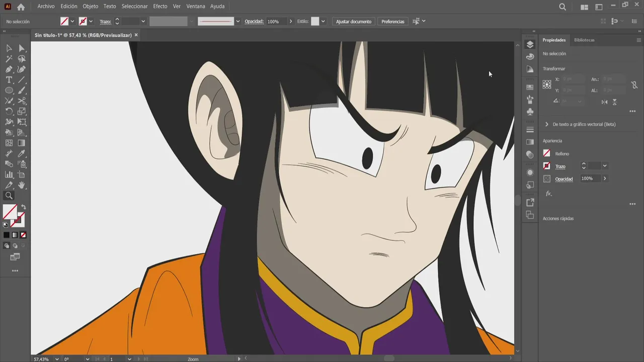
Task: Select the Hand tool
Action: (22, 186)
